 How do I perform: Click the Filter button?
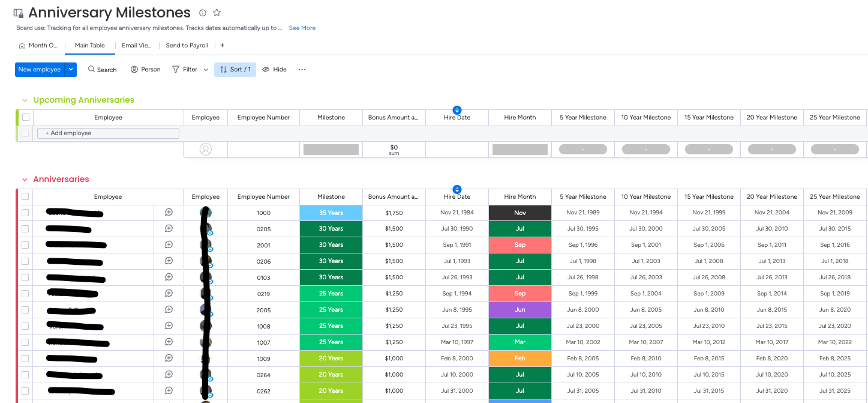click(185, 70)
